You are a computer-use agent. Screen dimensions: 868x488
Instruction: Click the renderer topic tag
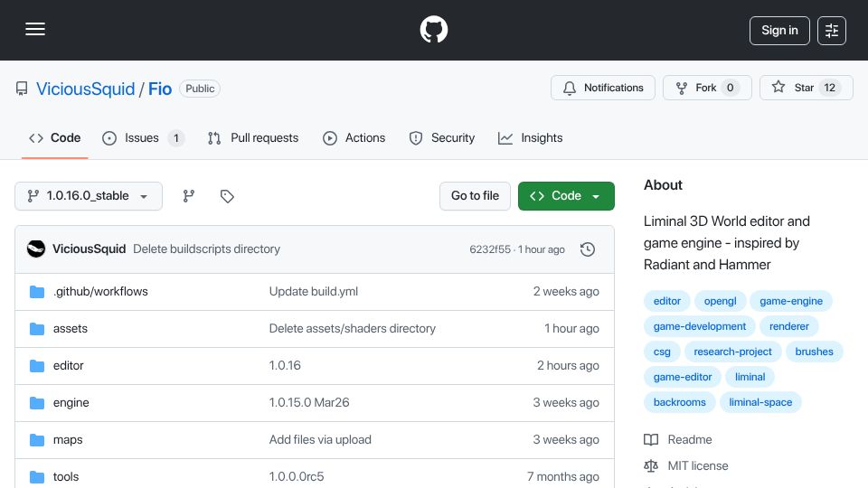(788, 326)
